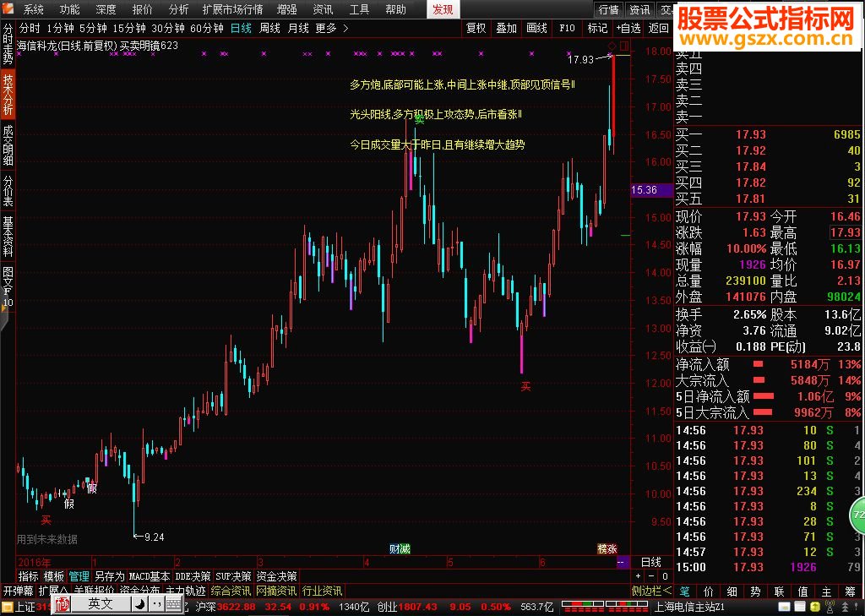Image resolution: width=865 pixels, height=616 pixels.
Task: Collapse the sidebar via 侧边栏 <
Action: [x=651, y=591]
